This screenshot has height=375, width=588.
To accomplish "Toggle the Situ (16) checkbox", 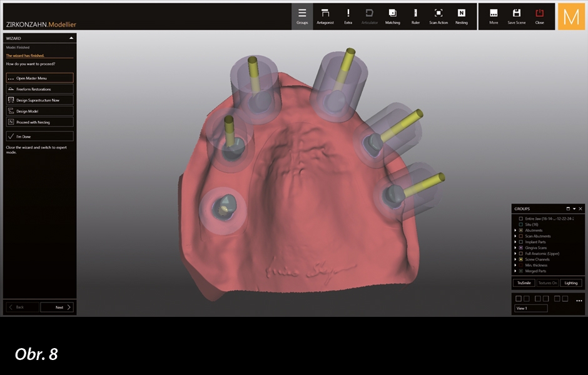I will point(520,224).
